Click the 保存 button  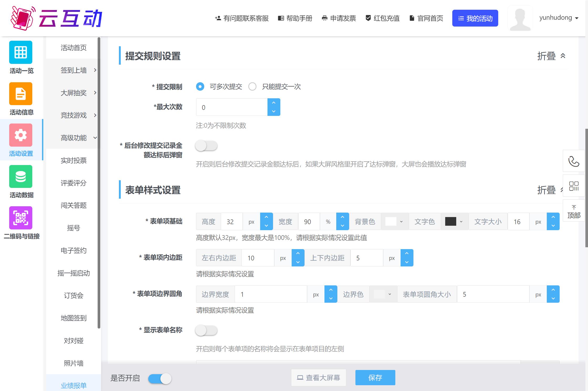pyautogui.click(x=375, y=378)
